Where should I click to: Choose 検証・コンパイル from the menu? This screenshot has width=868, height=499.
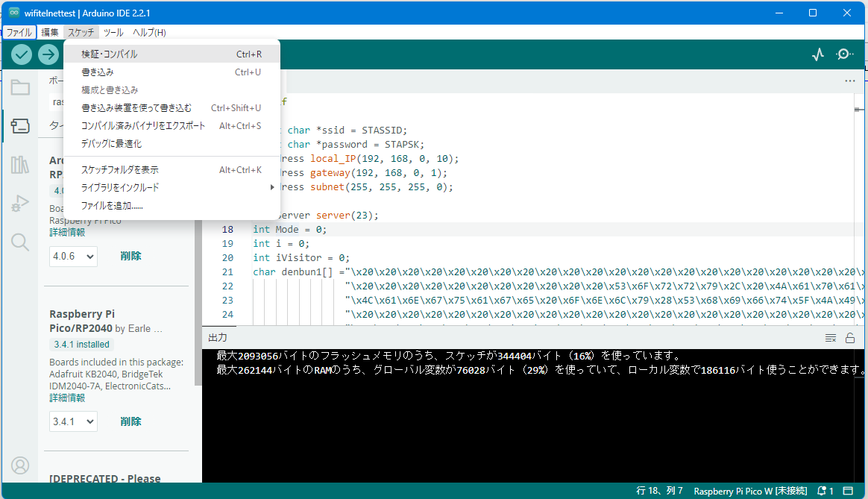tap(172, 54)
